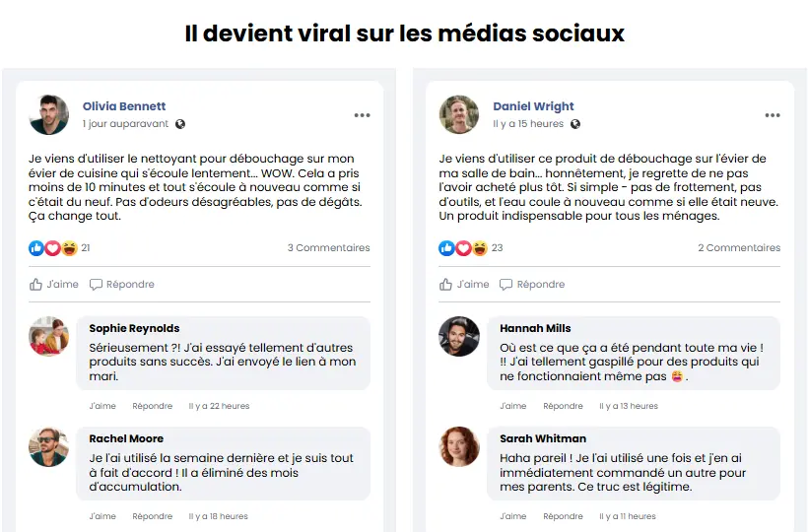This screenshot has width=808, height=532.
Task: Open the three-dot menu on Olivia Bennett's post
Action: [x=362, y=115]
